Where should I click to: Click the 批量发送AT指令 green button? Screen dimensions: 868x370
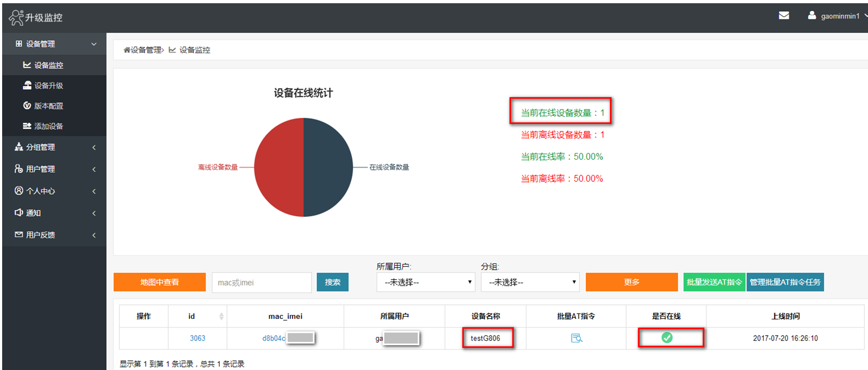click(x=714, y=282)
